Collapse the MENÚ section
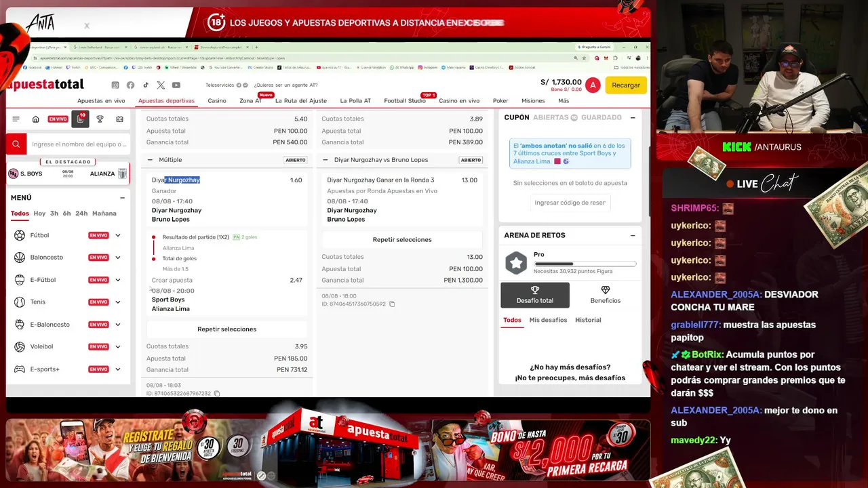Screen dimensions: 868x488 [x=122, y=198]
